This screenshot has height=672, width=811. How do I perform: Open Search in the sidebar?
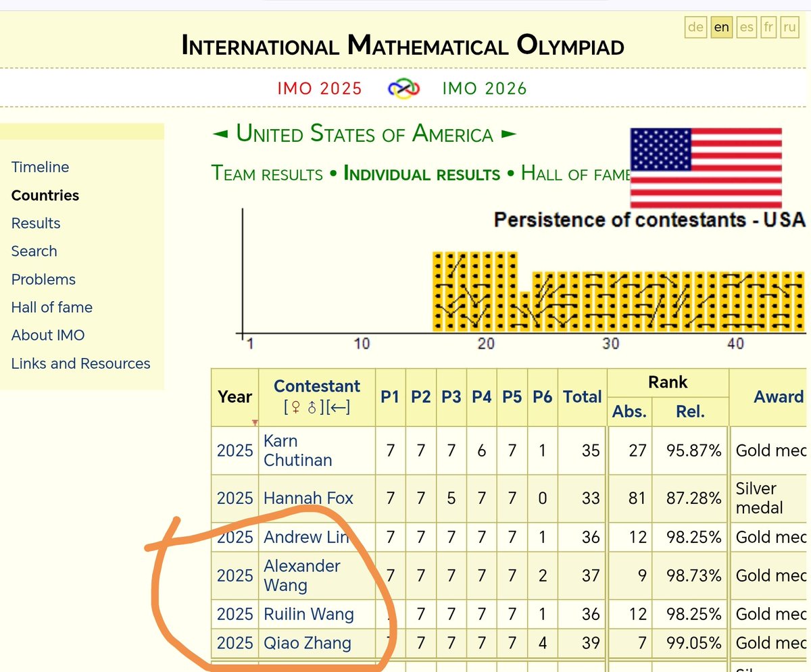click(x=34, y=251)
